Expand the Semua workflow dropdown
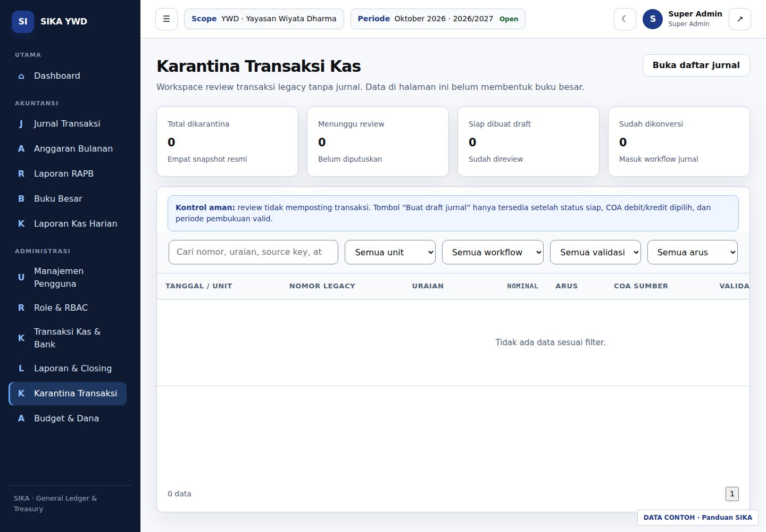The height and width of the screenshot is (532, 766). pyautogui.click(x=493, y=252)
